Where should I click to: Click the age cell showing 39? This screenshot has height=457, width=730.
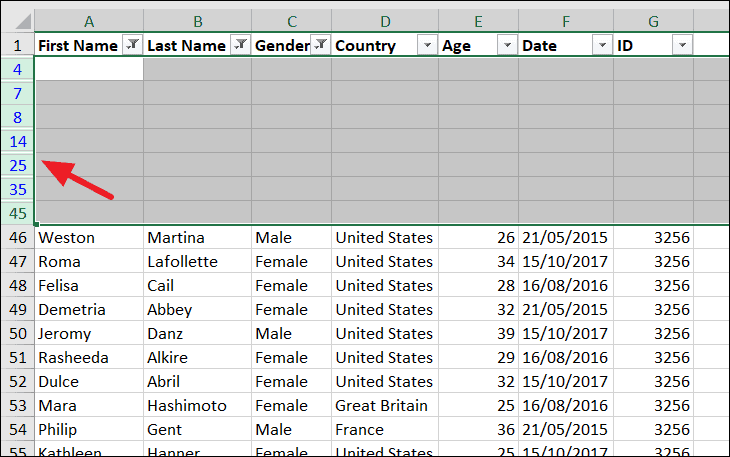pyautogui.click(x=479, y=333)
